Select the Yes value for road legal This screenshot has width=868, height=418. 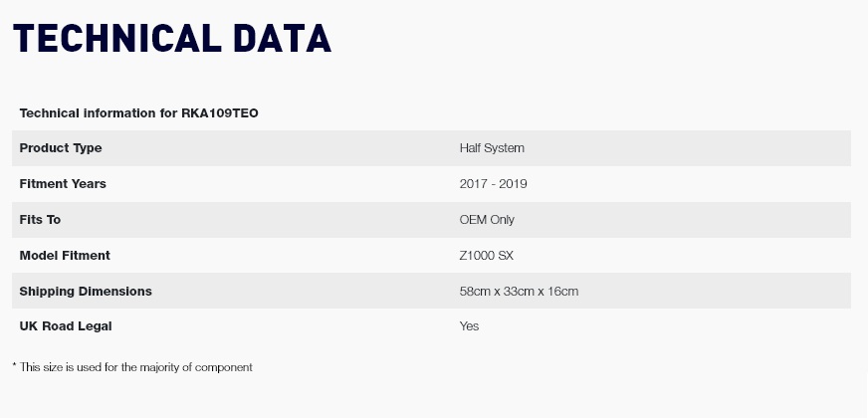click(469, 326)
